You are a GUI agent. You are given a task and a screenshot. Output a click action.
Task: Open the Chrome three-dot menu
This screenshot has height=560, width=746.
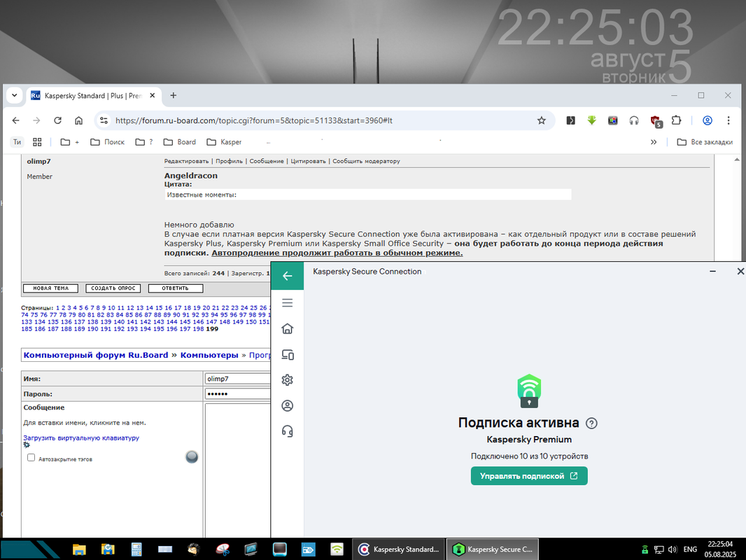click(x=729, y=120)
